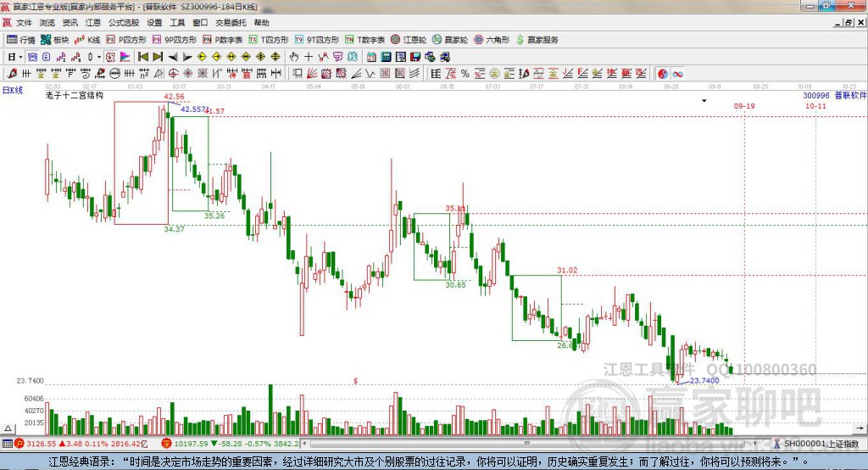Click the 行情 toolbar button
The width and height of the screenshot is (868, 470).
pyautogui.click(x=20, y=40)
